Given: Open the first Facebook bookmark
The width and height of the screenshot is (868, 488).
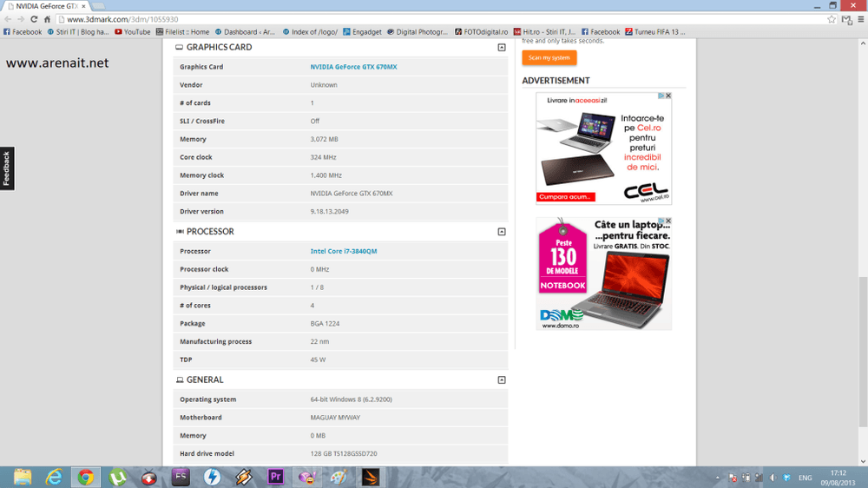Looking at the screenshot, I should tap(23, 32).
